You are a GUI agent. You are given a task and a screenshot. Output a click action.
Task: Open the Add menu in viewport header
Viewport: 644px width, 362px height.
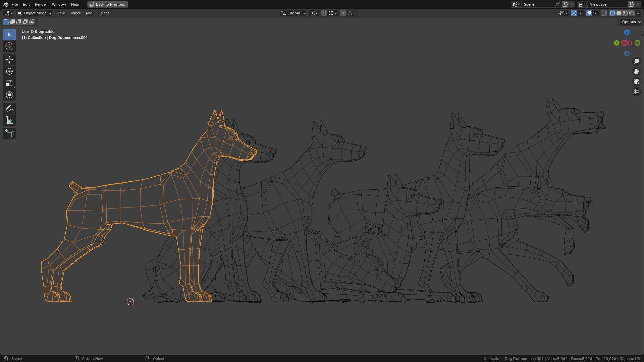89,13
